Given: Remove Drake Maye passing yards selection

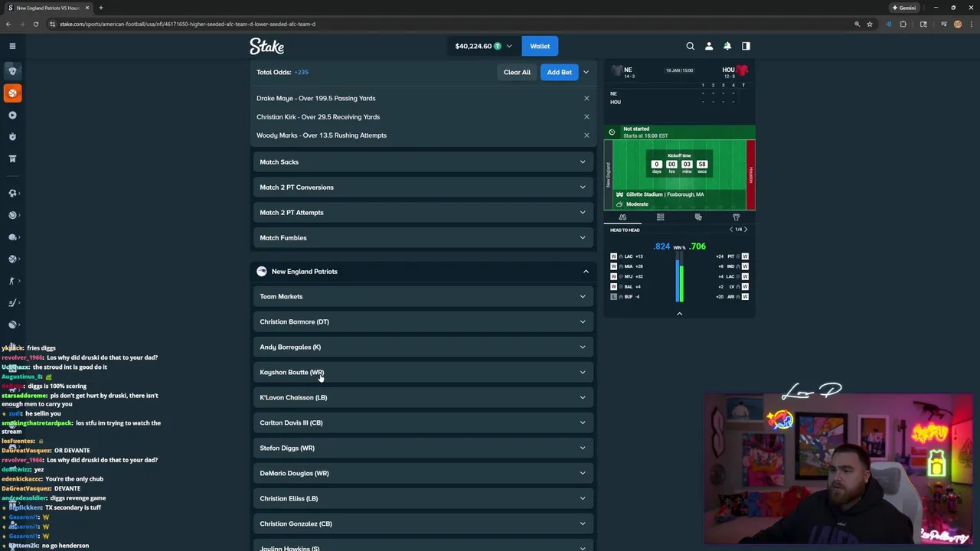Looking at the screenshot, I should [x=586, y=98].
